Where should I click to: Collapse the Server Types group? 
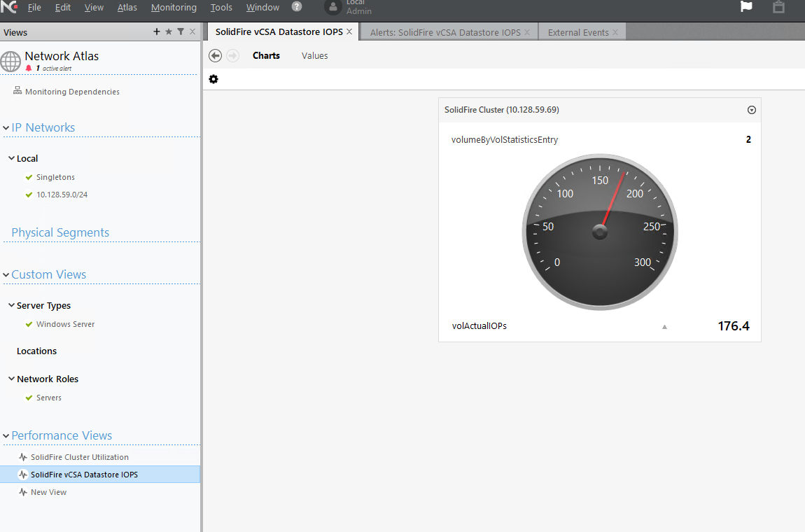click(x=11, y=305)
